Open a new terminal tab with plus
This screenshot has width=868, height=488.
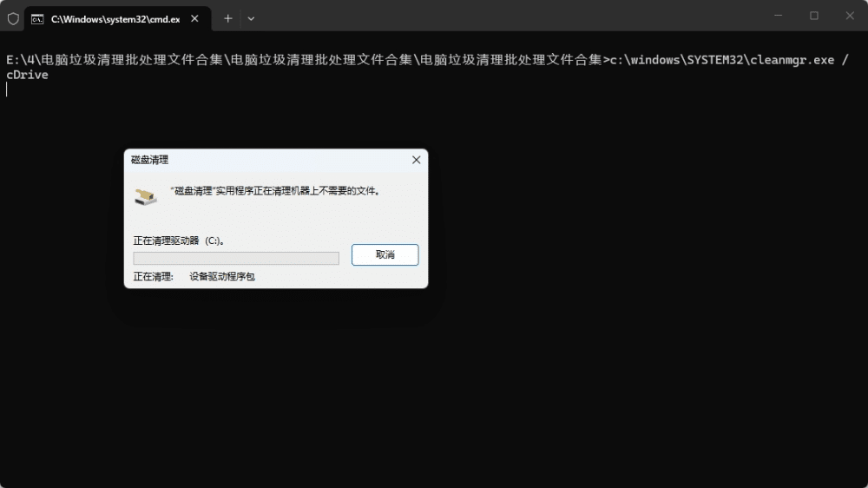coord(227,19)
